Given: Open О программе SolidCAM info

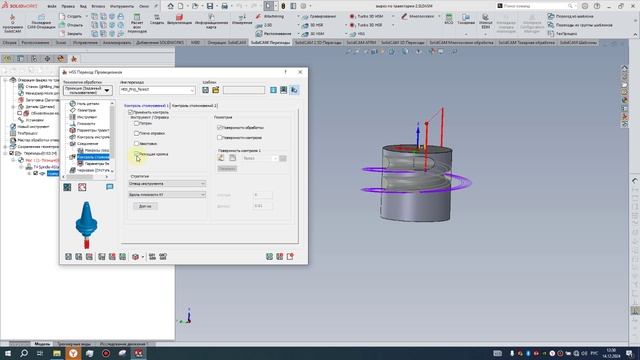Looking at the screenshot, I should pos(13,23).
